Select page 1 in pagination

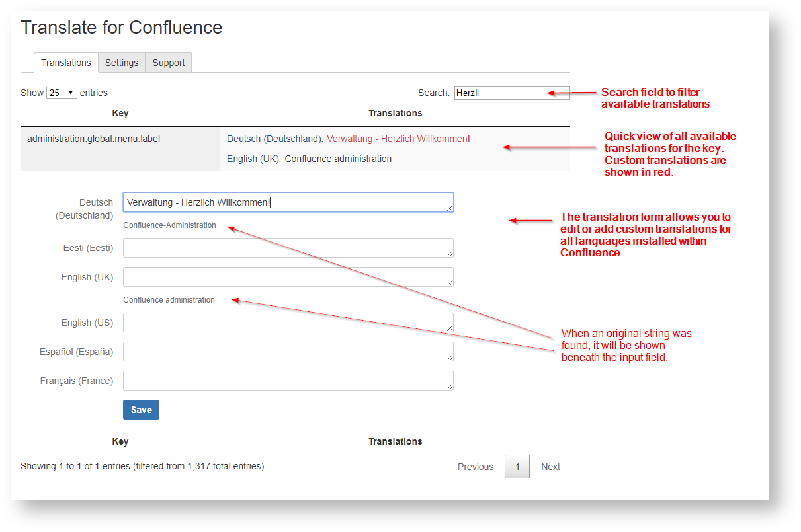coord(517,467)
